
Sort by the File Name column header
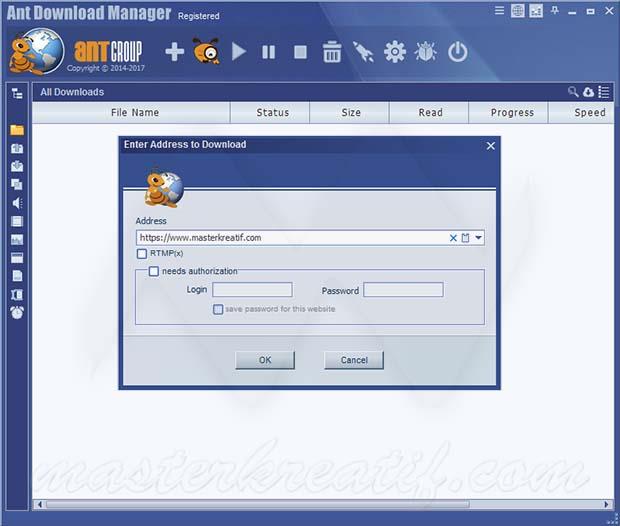(131, 113)
